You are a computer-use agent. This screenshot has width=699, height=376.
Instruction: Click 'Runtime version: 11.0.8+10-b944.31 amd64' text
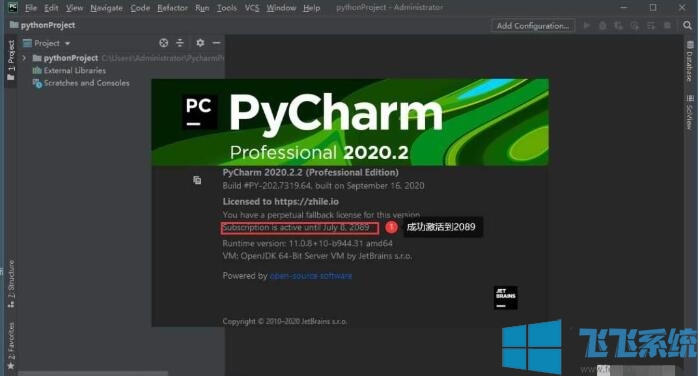[x=308, y=244]
